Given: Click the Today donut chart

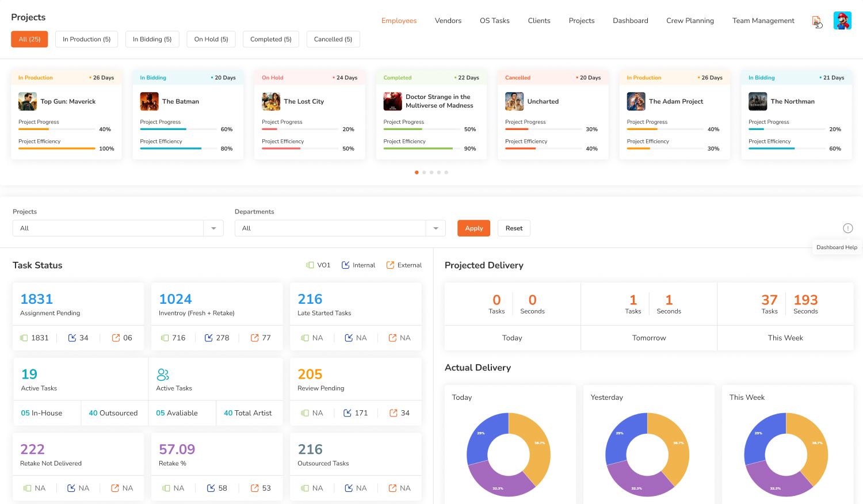Looking at the screenshot, I should pos(509,455).
